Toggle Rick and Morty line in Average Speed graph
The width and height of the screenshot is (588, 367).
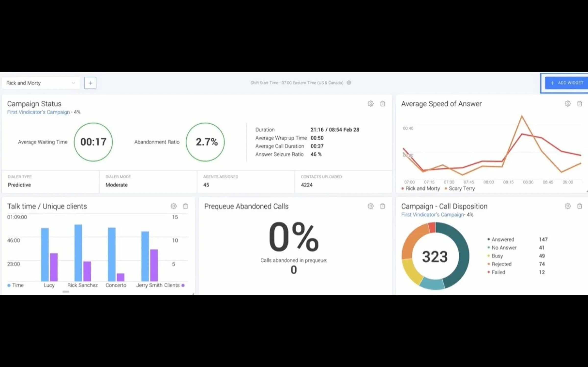coord(419,188)
